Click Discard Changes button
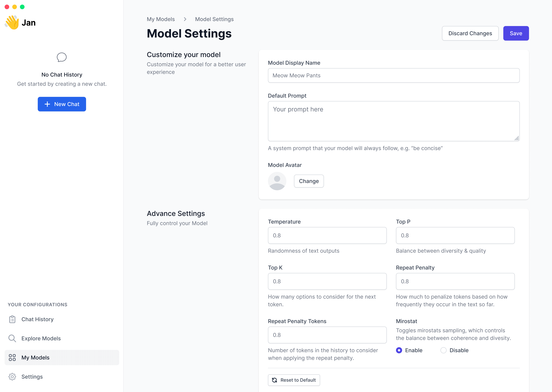 coord(470,33)
